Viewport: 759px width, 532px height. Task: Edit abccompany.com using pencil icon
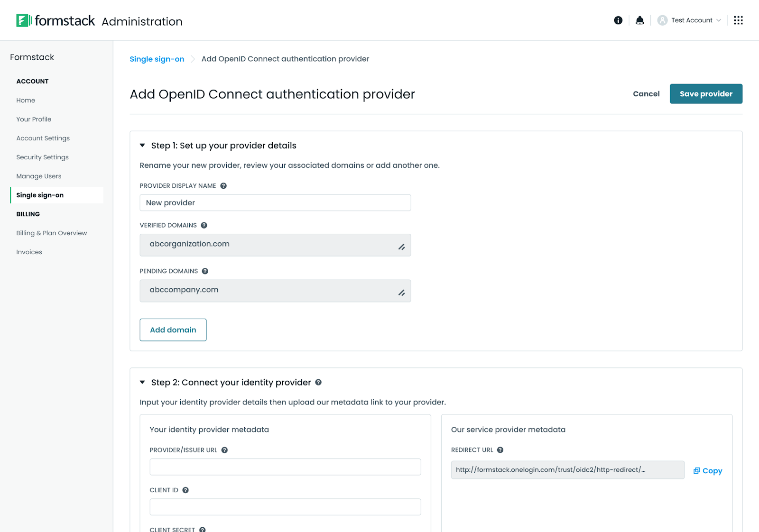[x=401, y=293]
